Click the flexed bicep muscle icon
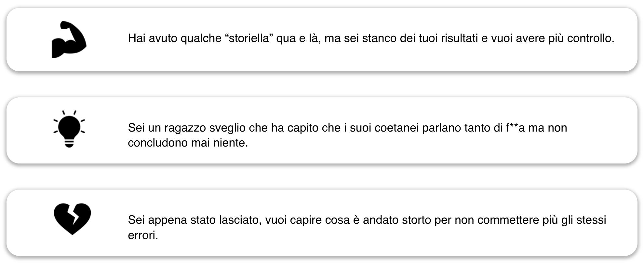 point(69,40)
